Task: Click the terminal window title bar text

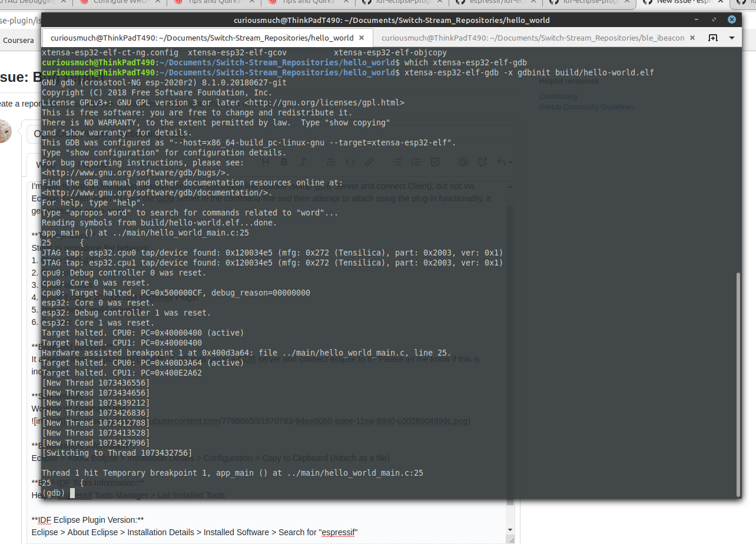Action: (x=392, y=20)
